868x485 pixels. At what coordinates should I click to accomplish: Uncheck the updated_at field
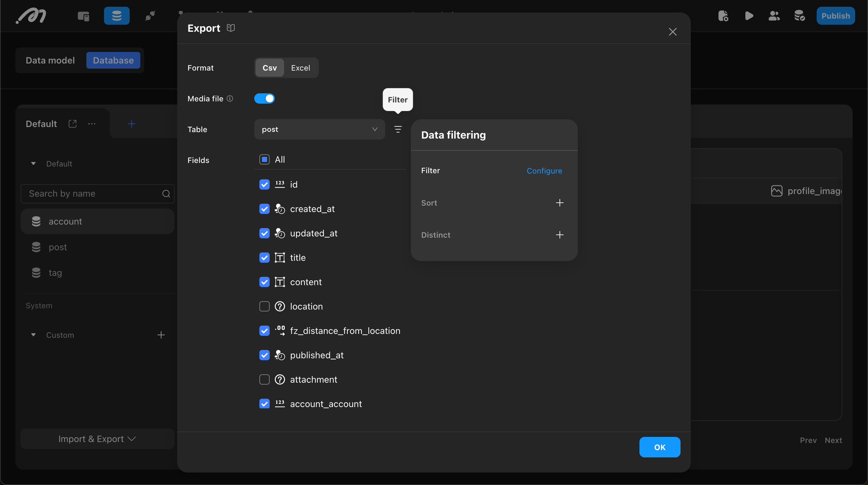coord(265,234)
